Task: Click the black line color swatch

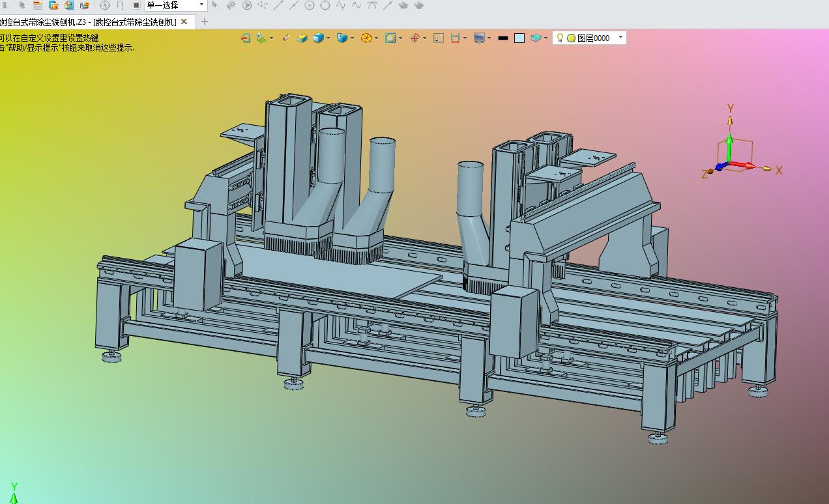Action: 502,38
